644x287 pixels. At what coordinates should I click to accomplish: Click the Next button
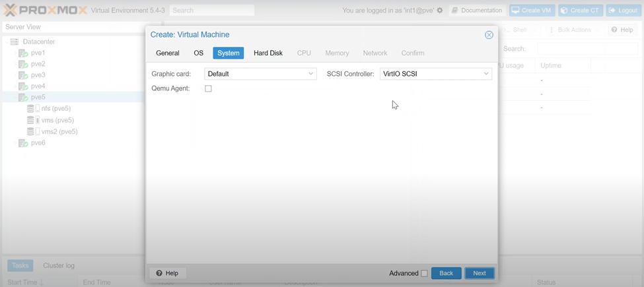pyautogui.click(x=480, y=273)
